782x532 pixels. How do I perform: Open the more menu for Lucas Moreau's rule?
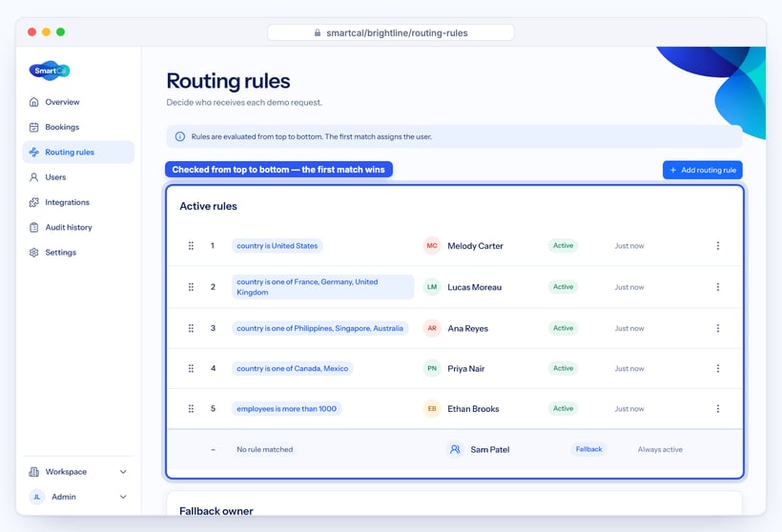tap(718, 287)
